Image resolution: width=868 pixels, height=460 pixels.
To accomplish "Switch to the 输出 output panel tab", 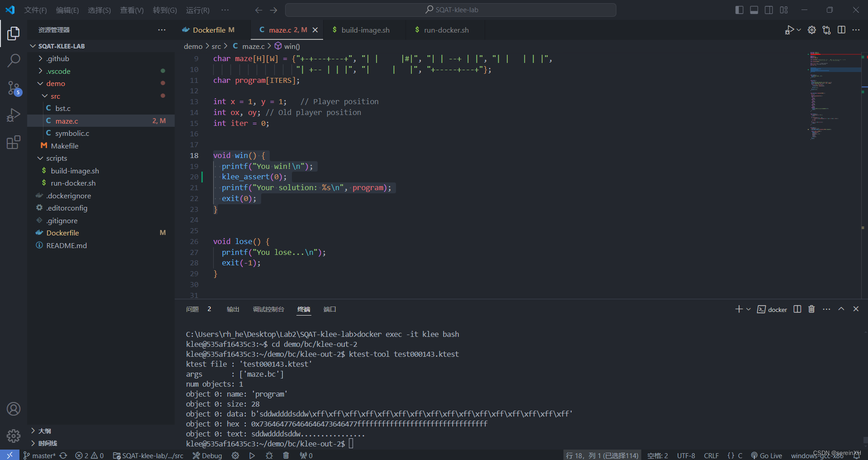I will tap(233, 309).
